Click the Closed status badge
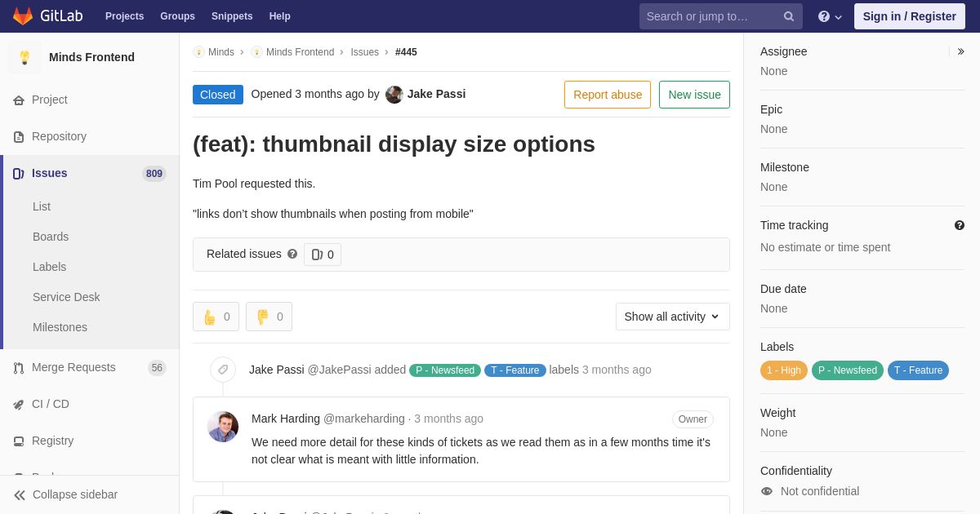This screenshot has width=980, height=514. click(x=218, y=95)
